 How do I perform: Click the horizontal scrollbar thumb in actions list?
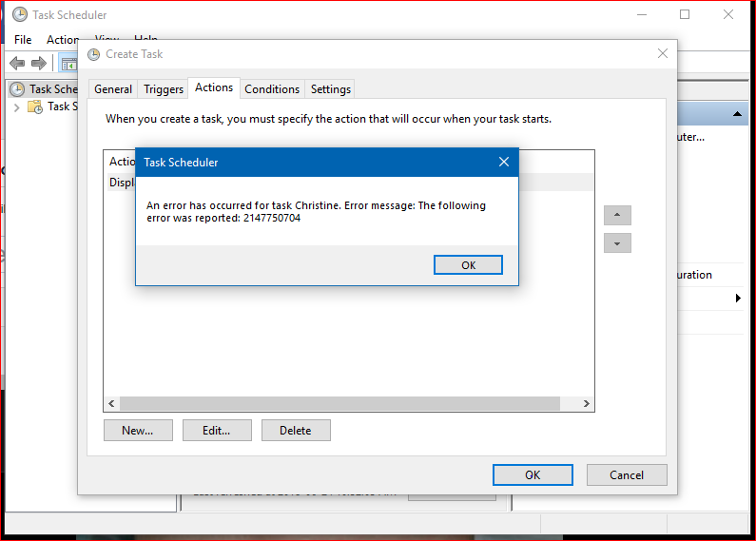pos(339,403)
